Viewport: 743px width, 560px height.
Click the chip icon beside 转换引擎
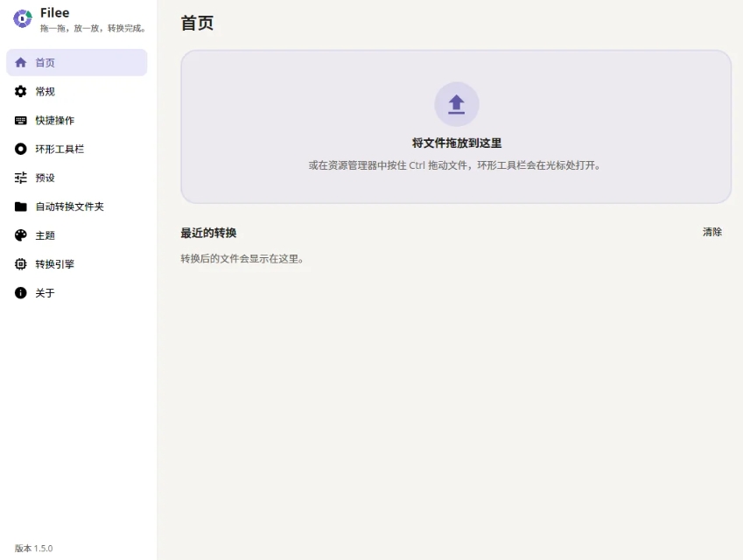[x=20, y=264]
